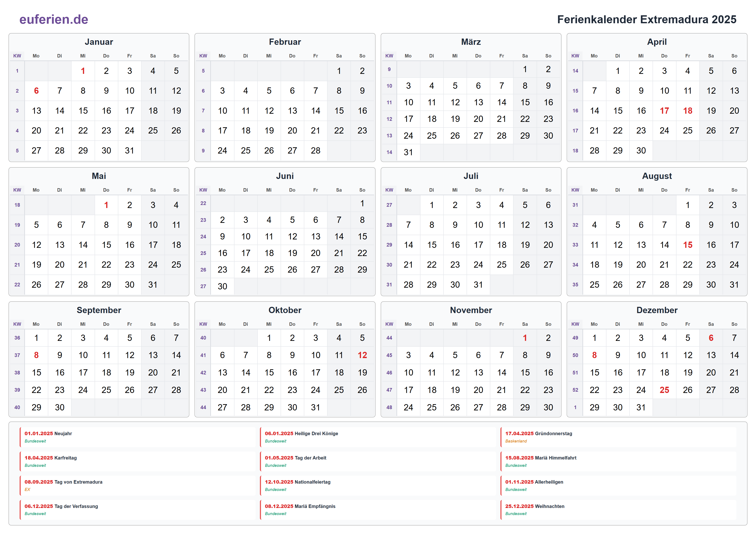Viewport: 756px width, 534px height.
Task: Click the euferien.de logo text
Action: point(54,19)
